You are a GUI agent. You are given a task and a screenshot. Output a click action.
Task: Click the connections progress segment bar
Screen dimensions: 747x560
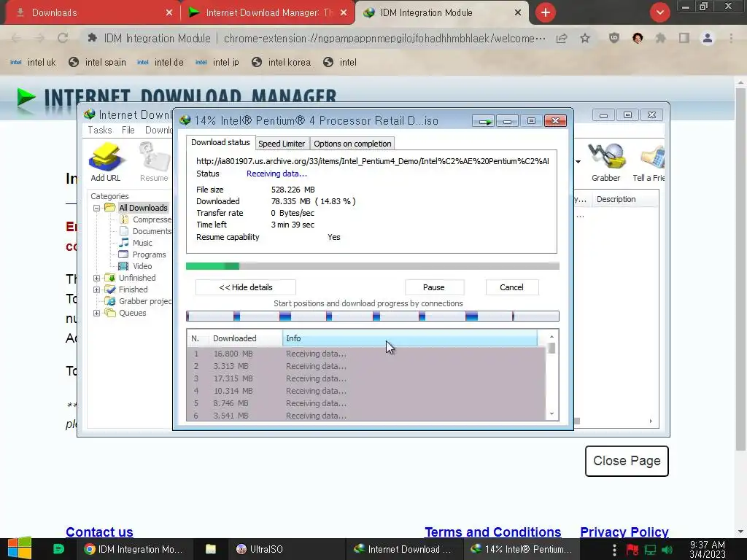click(x=373, y=316)
